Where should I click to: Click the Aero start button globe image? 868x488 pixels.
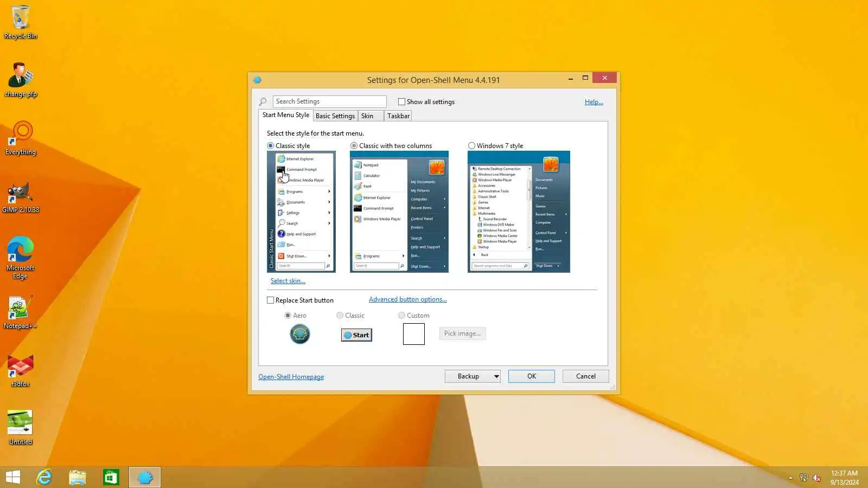[300, 334]
